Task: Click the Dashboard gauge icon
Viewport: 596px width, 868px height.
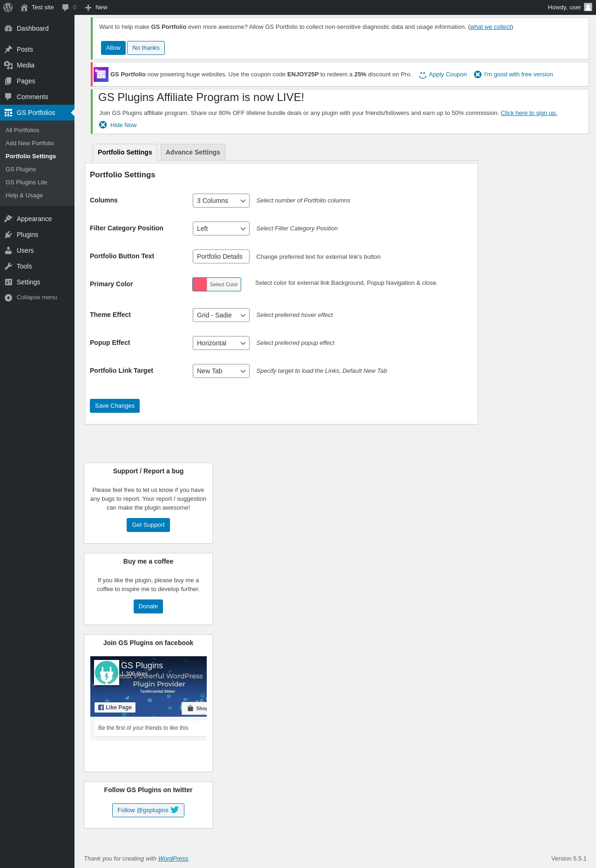Action: click(8, 28)
